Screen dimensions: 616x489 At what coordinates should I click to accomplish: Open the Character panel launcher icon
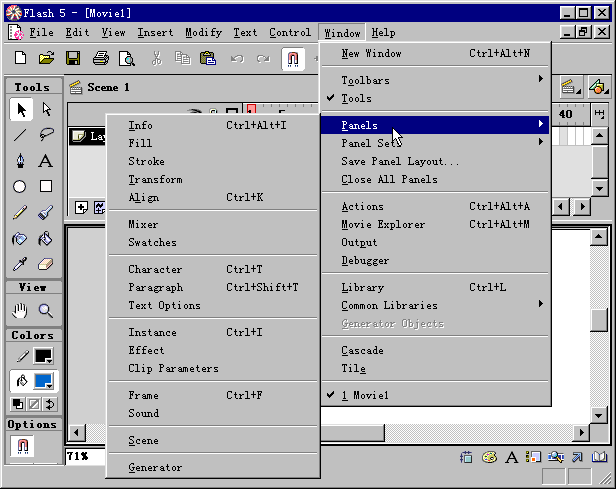[x=512, y=457]
